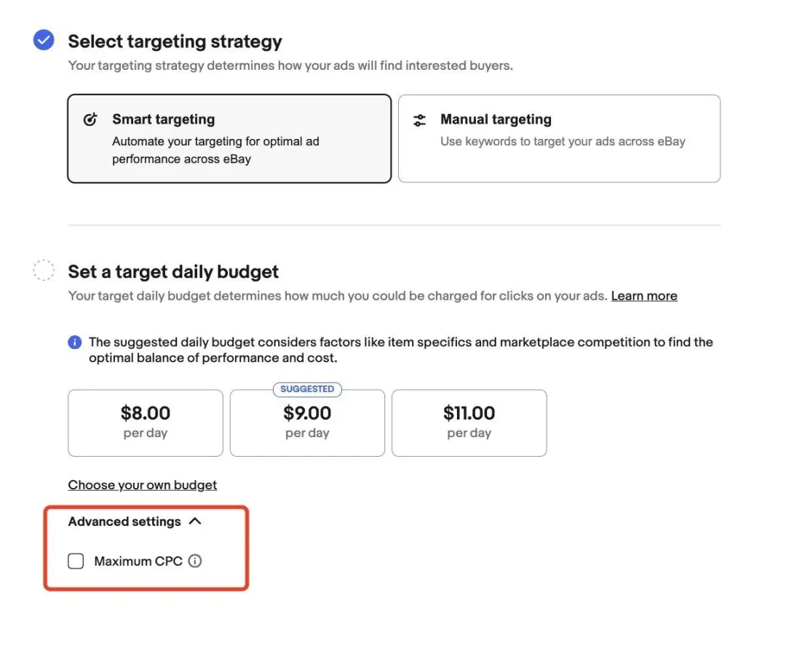
Task: Click the Set a target daily budget heading
Action: pyautogui.click(x=173, y=272)
